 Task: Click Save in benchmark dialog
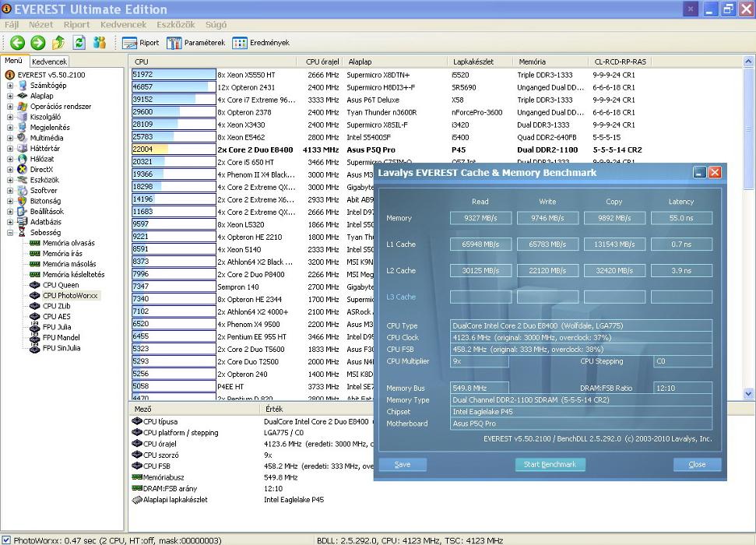click(x=403, y=465)
